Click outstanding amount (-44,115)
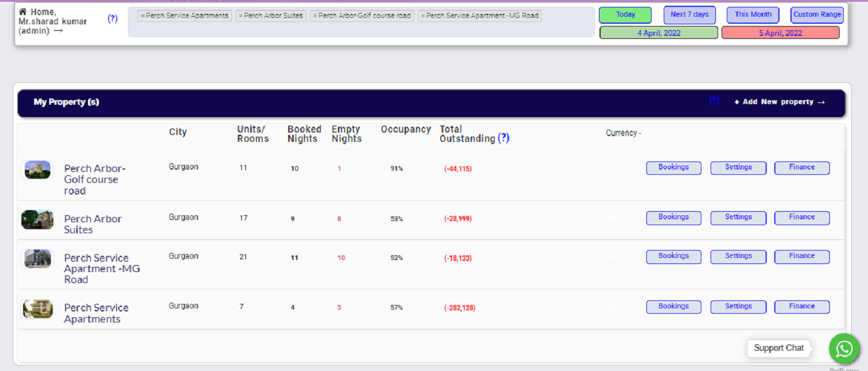 pos(458,169)
